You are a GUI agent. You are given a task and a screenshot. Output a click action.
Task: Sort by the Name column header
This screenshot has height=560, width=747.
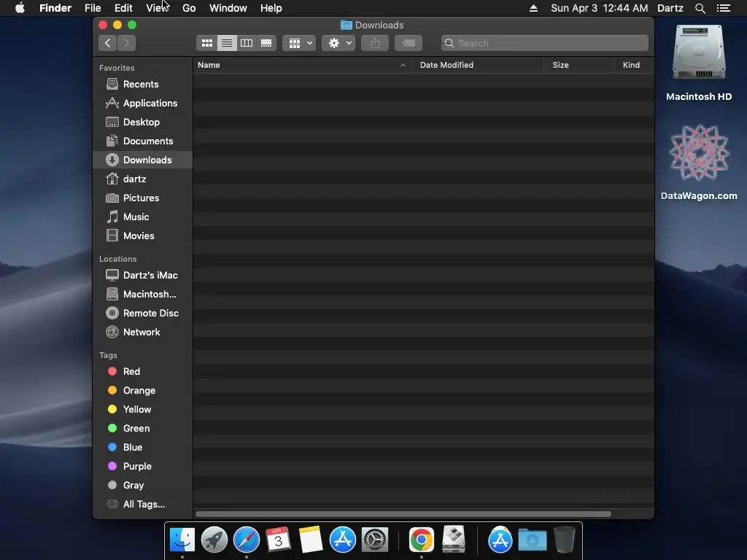pyautogui.click(x=302, y=65)
